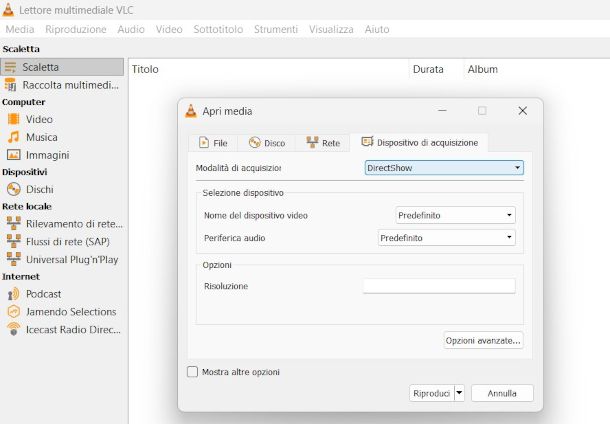
Task: Click the Immagini picture icon
Action: coord(13,155)
